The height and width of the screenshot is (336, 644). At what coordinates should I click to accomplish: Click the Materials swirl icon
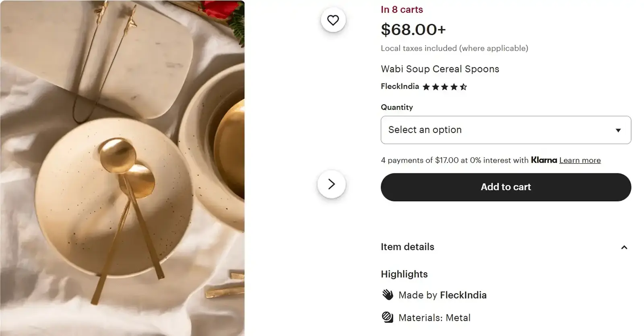tap(388, 317)
